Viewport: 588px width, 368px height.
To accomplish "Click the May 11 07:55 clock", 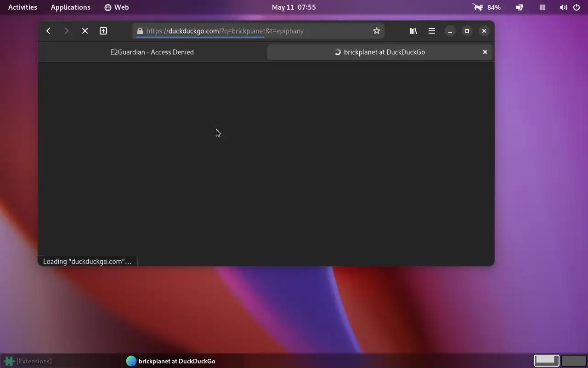I will [294, 7].
